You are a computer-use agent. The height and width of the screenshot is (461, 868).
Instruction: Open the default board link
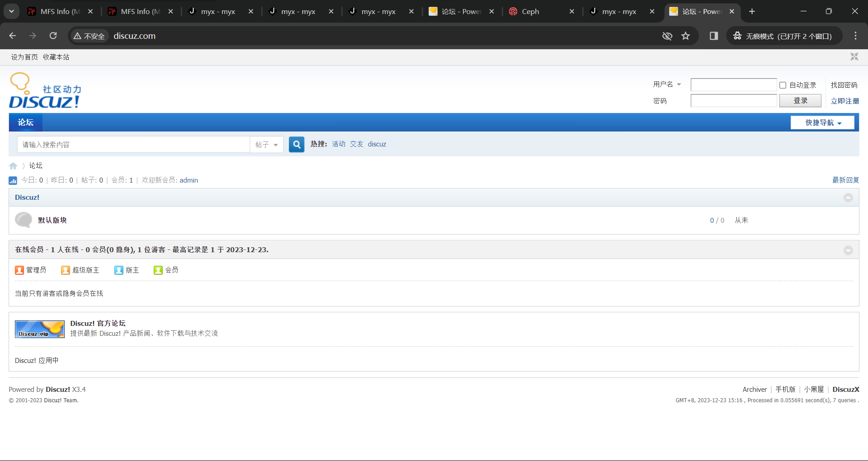coord(52,220)
